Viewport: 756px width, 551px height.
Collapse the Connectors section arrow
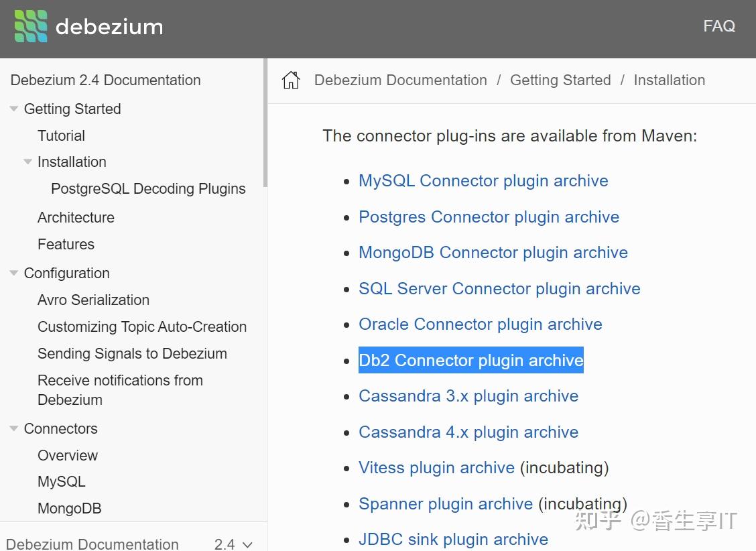[13, 428]
